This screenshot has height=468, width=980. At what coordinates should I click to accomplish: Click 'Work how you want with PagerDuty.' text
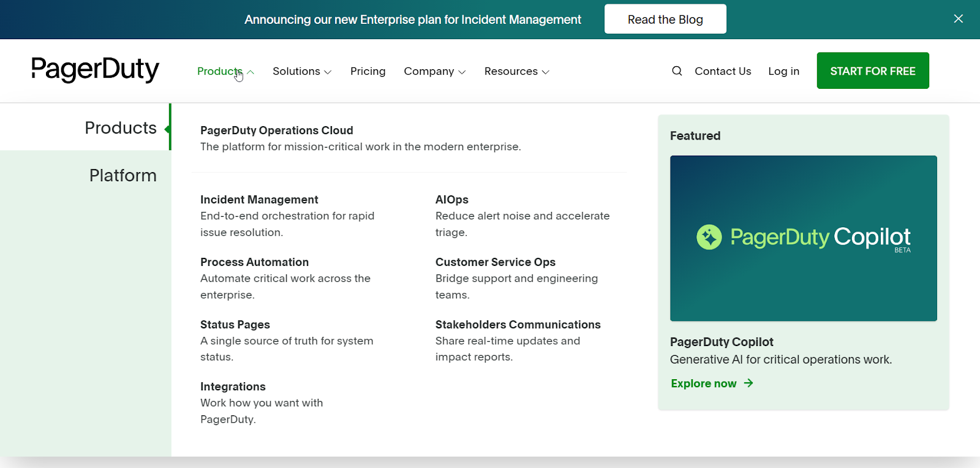[x=262, y=411]
